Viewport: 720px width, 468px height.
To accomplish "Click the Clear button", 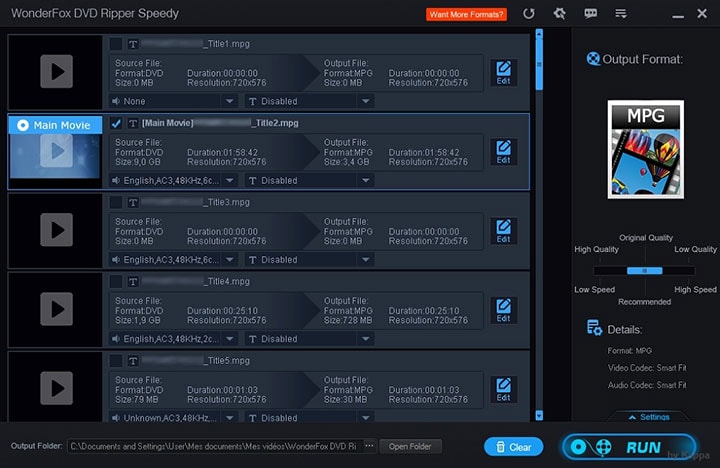I will pyautogui.click(x=513, y=447).
